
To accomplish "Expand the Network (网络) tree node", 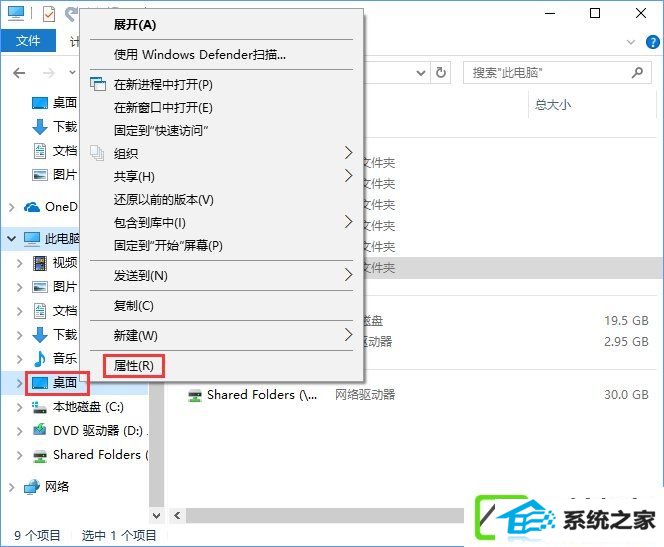I will [x=12, y=487].
